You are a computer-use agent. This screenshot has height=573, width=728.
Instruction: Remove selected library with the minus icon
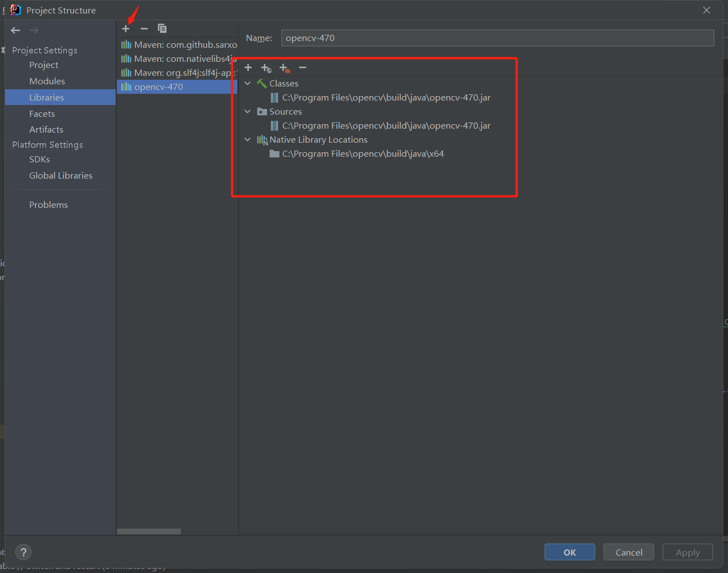pyautogui.click(x=144, y=28)
